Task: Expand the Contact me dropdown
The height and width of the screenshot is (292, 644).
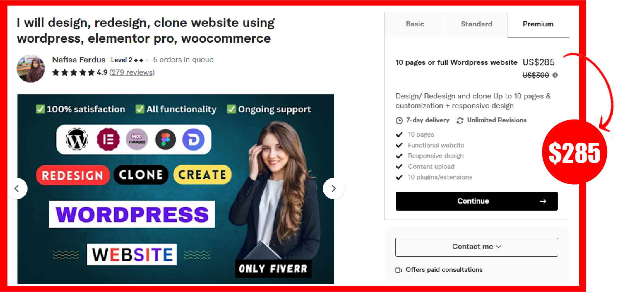Action: (477, 247)
